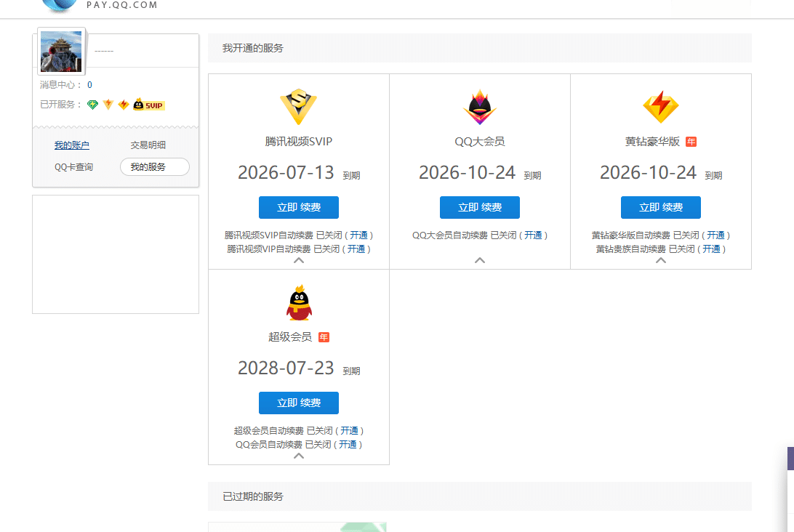Click the 黄钻豪华版 lightning diamond icon
794x532 pixels.
(x=661, y=107)
